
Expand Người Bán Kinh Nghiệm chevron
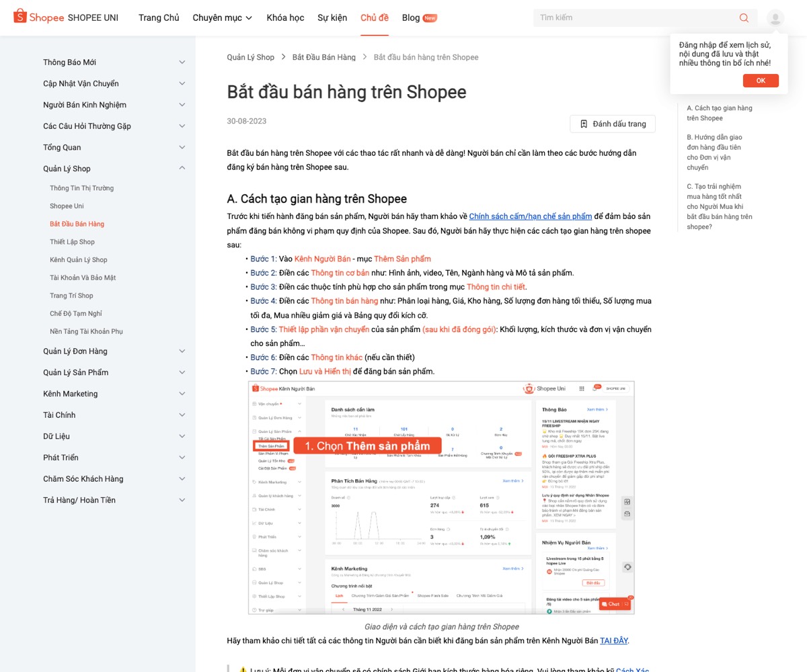click(x=182, y=105)
